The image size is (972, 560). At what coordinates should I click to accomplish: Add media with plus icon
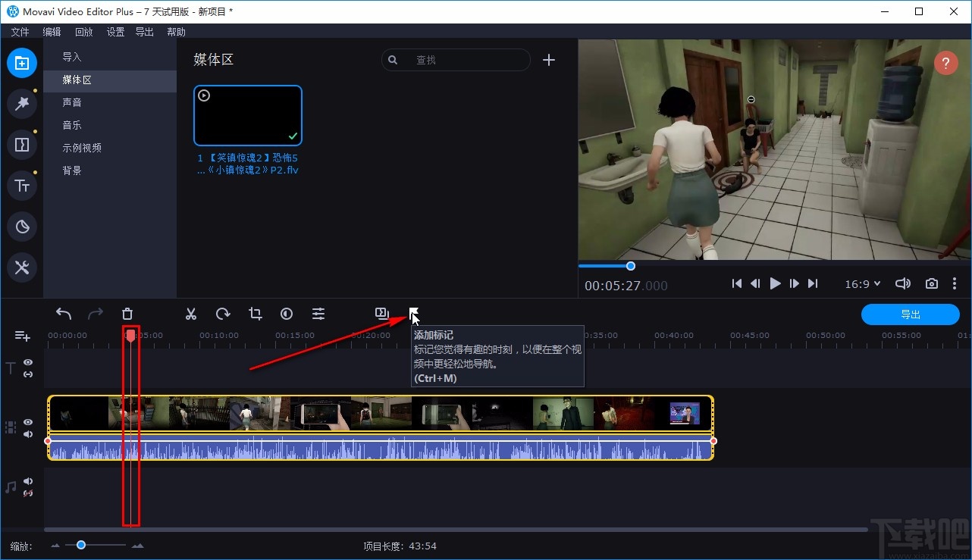549,60
